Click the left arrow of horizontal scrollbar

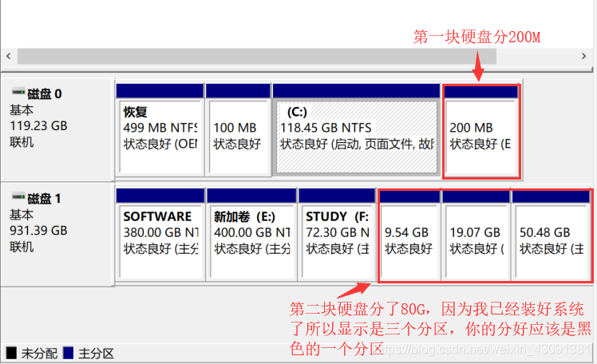point(9,57)
